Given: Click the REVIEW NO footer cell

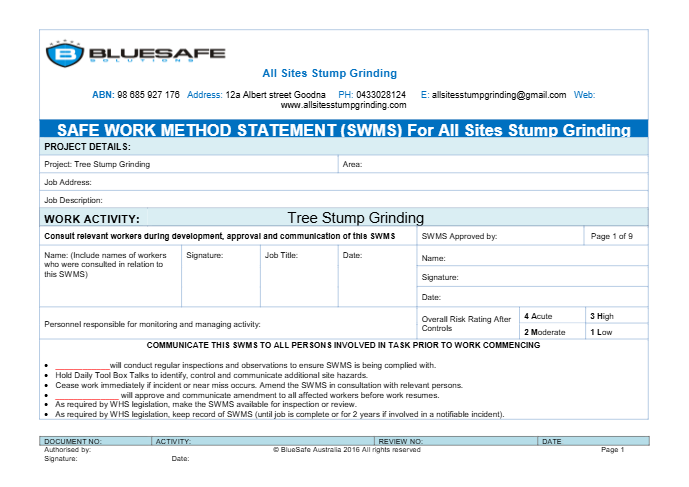Looking at the screenshot, I should (456, 441).
